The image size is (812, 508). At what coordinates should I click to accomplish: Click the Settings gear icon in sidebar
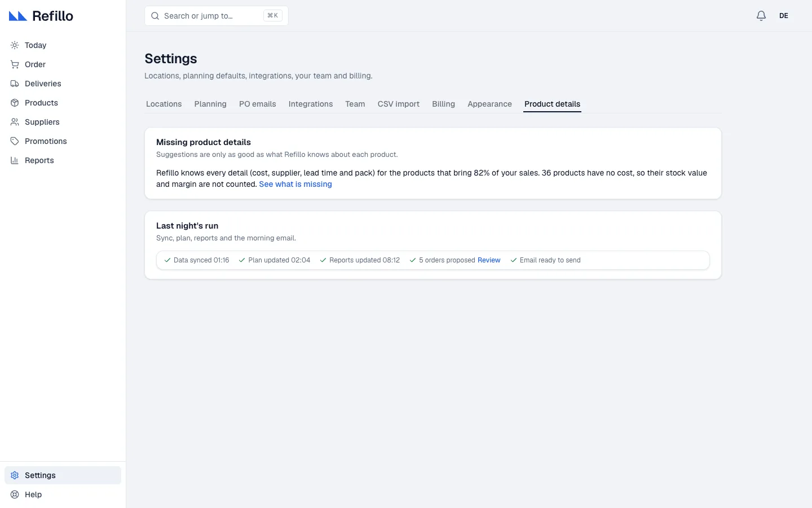point(15,475)
